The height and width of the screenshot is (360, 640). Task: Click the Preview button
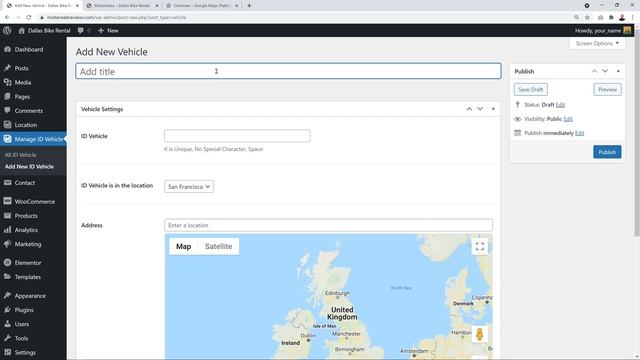607,90
